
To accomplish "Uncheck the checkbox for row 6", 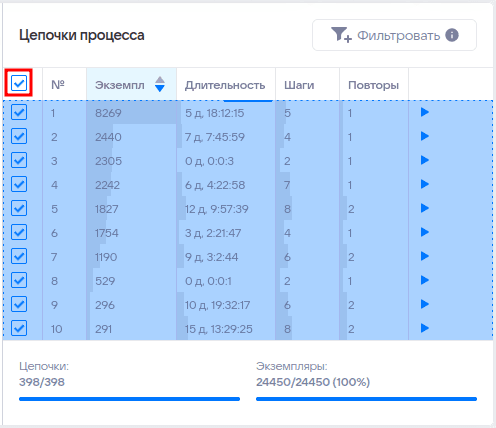I will (x=19, y=232).
